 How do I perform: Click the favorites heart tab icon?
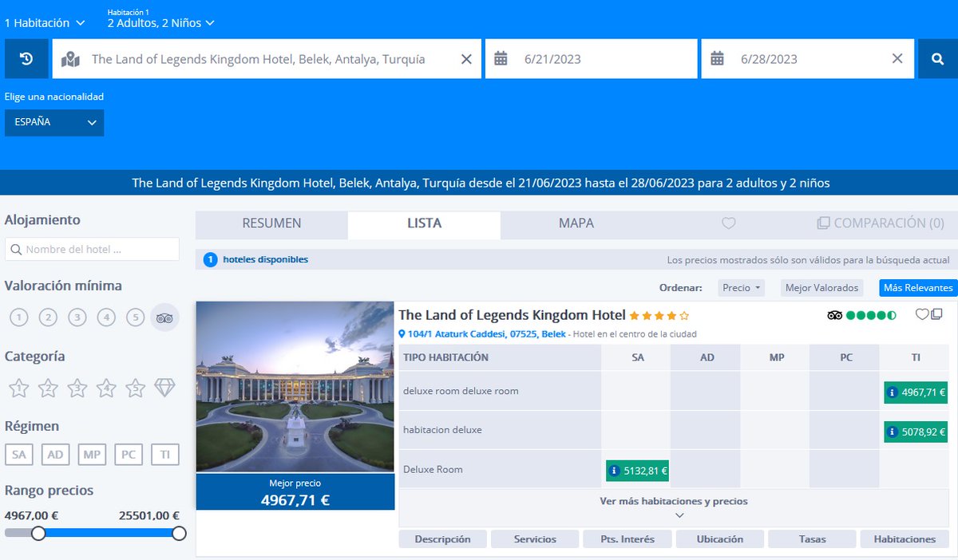click(x=728, y=224)
